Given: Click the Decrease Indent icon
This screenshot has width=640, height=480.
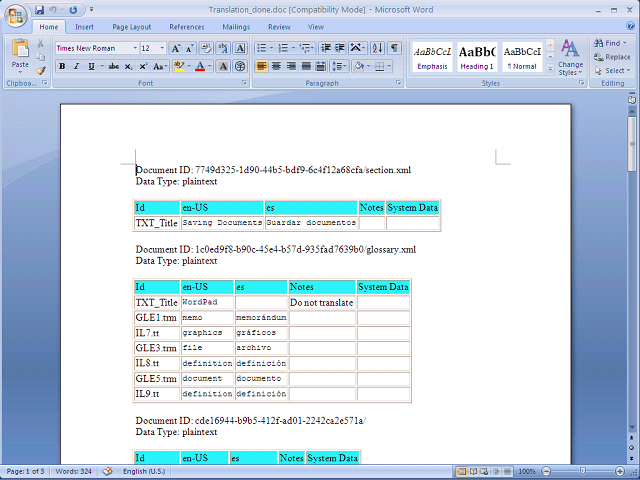Looking at the screenshot, I should point(326,49).
